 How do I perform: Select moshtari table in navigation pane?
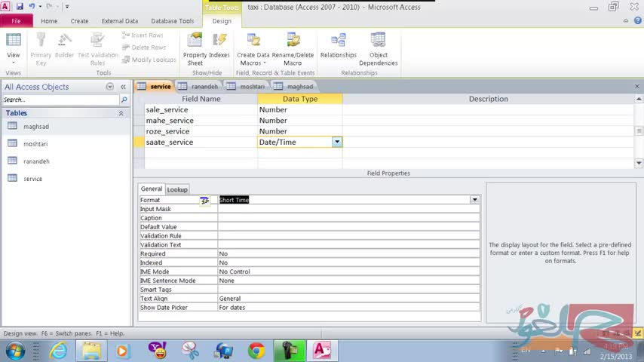66,144
